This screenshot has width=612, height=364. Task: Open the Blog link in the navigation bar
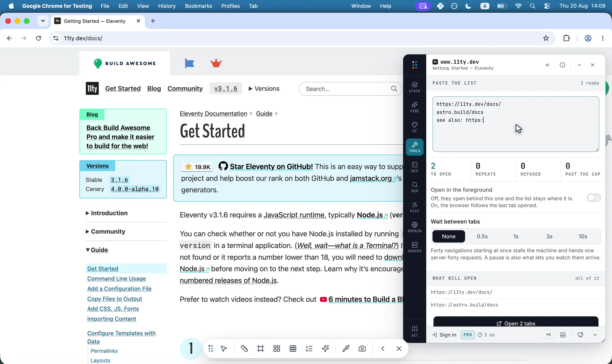pos(154,89)
